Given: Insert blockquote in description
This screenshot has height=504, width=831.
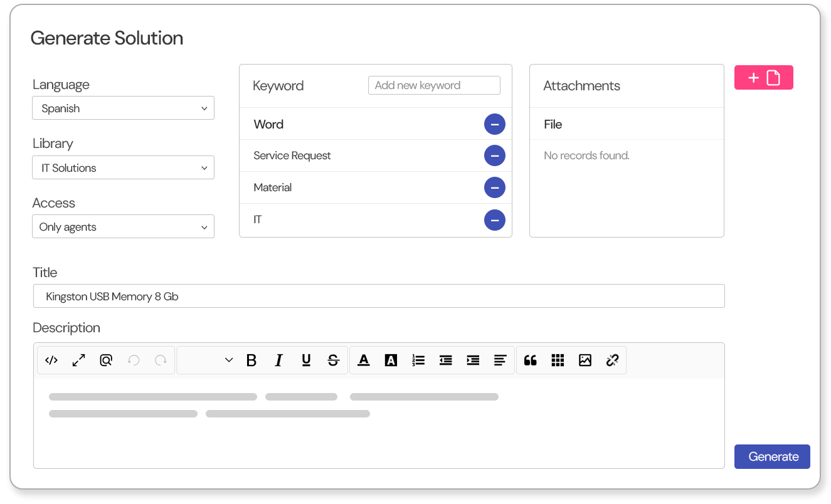Looking at the screenshot, I should coord(531,360).
